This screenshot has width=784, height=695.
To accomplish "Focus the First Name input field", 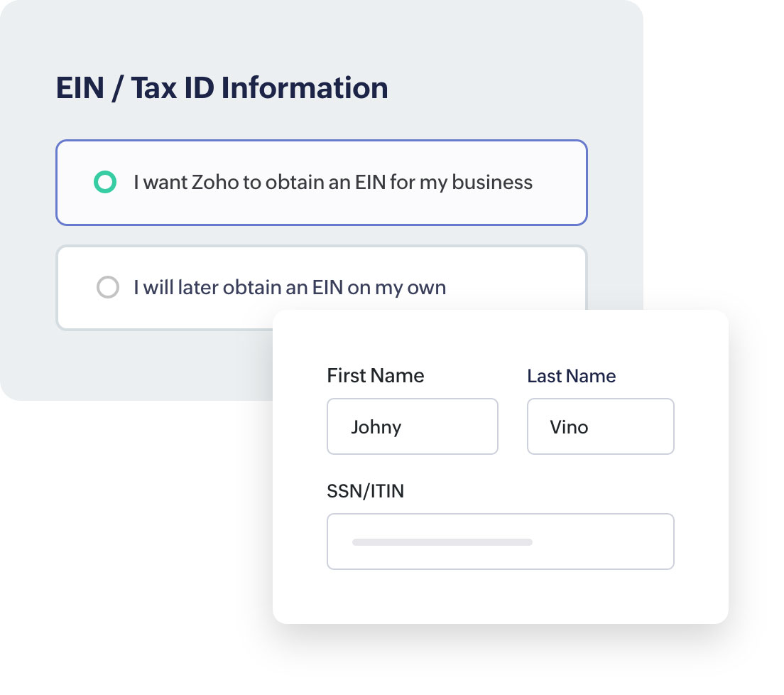I will pos(412,426).
